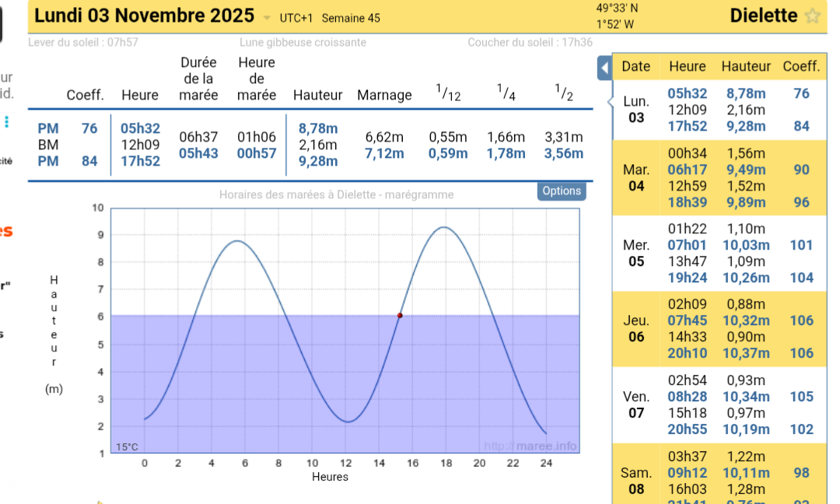
Task: Open Samedi 08 tide entry
Action: (x=636, y=480)
